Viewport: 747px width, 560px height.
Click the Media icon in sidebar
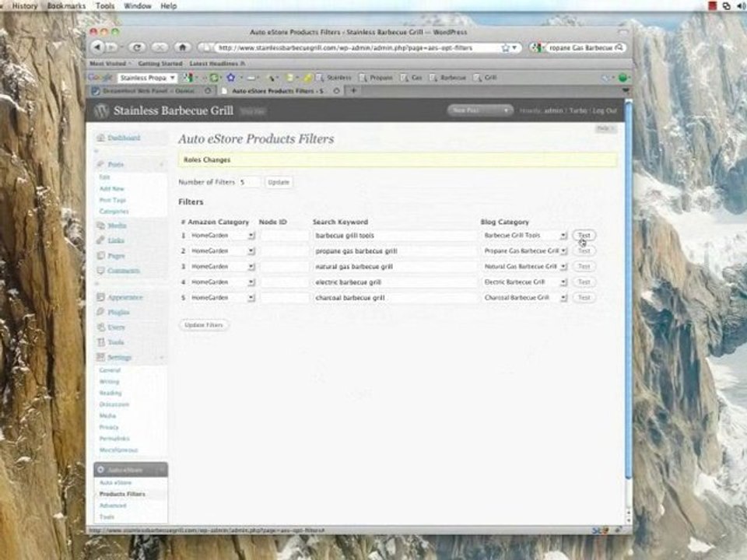tap(100, 226)
